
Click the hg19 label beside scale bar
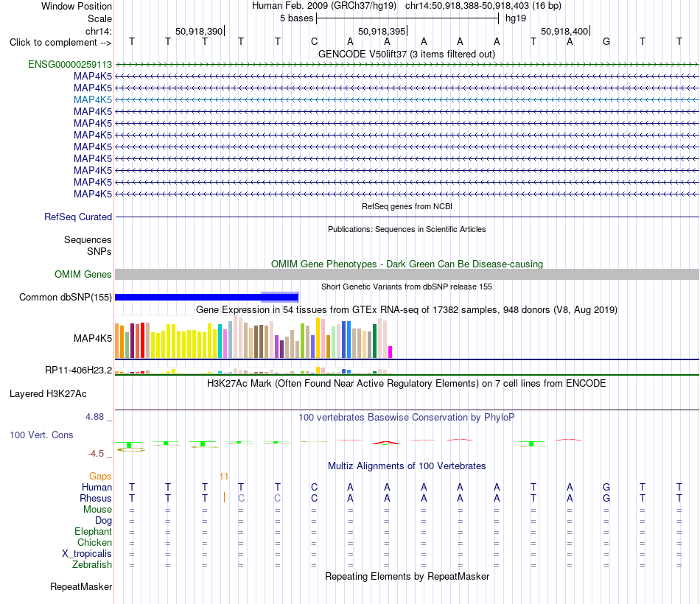coord(516,18)
